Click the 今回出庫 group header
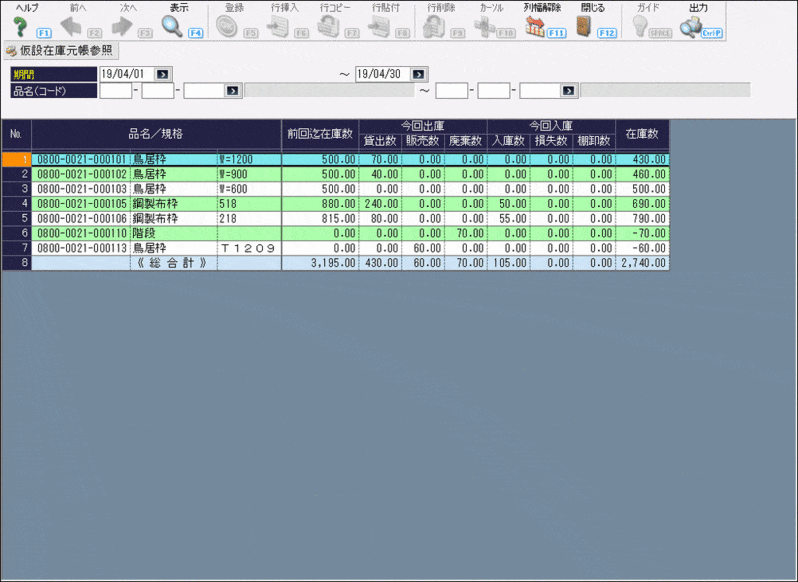798x582 pixels. 423,127
